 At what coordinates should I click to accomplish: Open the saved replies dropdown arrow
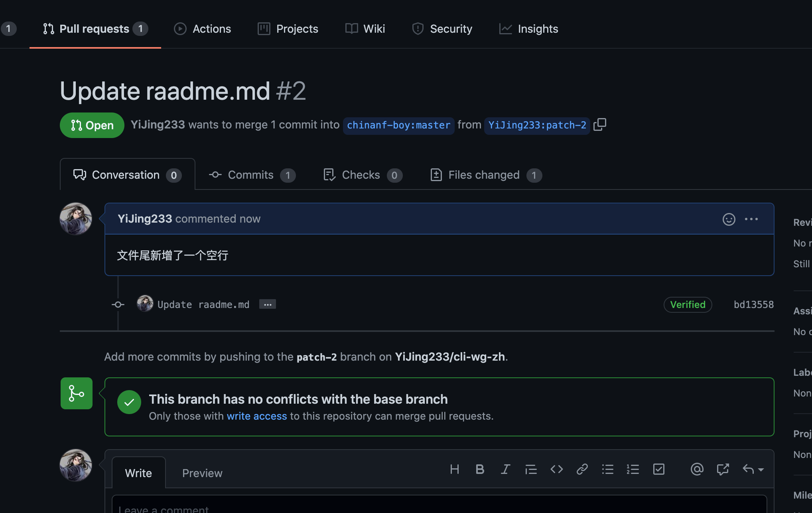click(759, 469)
